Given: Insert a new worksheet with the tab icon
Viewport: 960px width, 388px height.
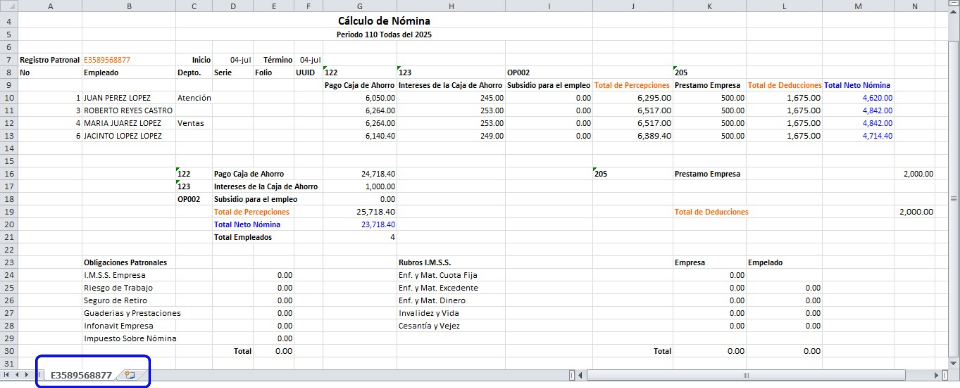Looking at the screenshot, I should 130,375.
